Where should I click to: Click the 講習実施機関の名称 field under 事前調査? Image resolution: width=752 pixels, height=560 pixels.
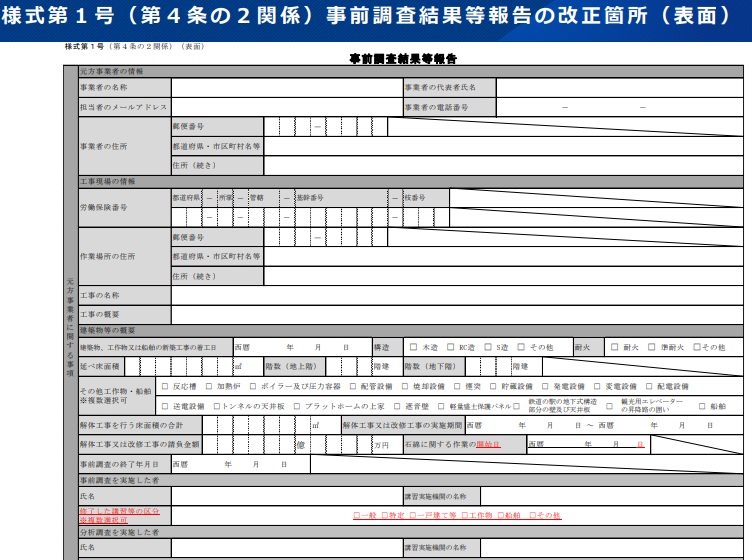(615, 496)
